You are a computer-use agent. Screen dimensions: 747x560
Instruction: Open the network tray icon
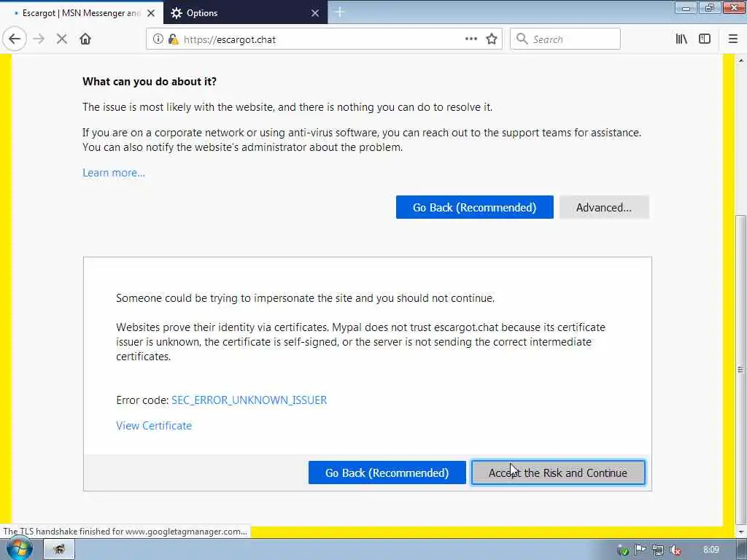658,551
